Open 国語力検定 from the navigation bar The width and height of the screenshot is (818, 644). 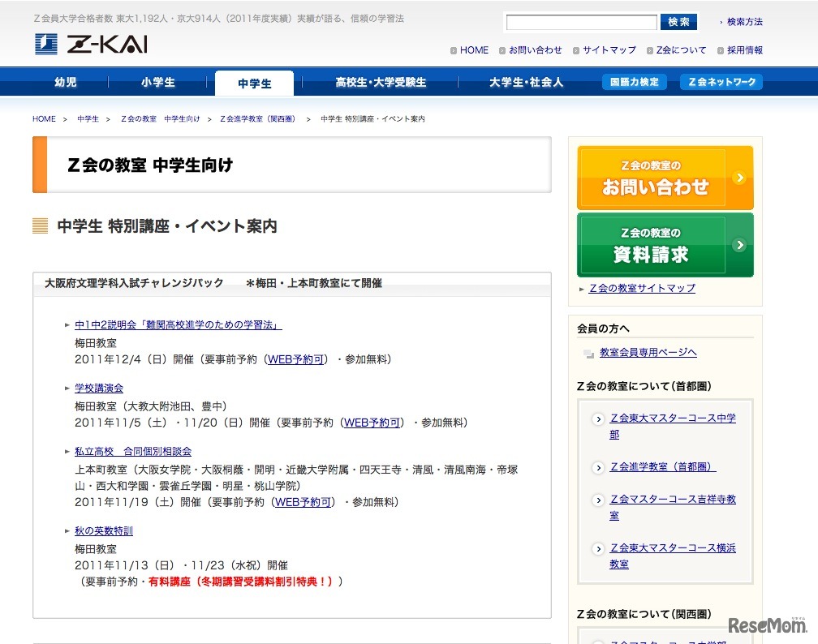[x=634, y=82]
